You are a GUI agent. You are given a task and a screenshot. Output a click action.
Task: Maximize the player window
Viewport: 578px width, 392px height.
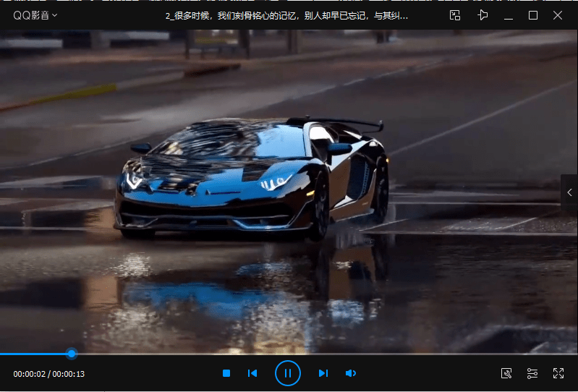click(532, 15)
